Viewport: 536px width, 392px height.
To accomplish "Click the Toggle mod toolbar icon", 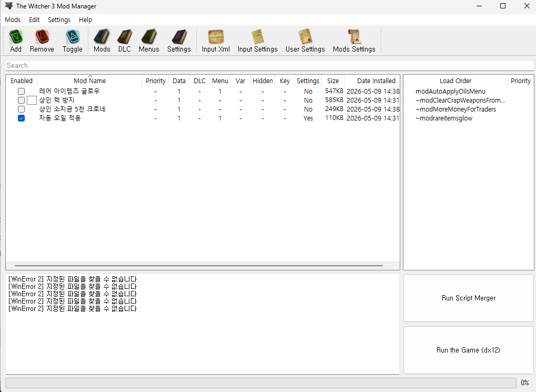I will [x=73, y=37].
